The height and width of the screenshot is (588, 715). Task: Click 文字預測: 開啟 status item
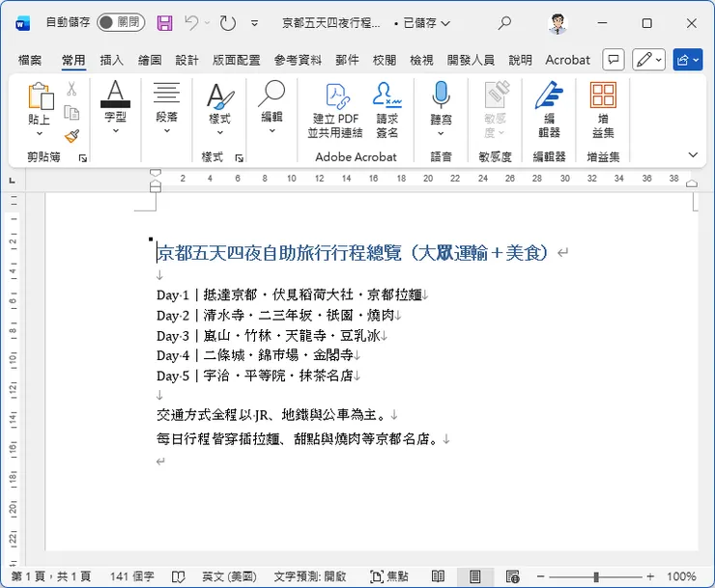coord(310,576)
